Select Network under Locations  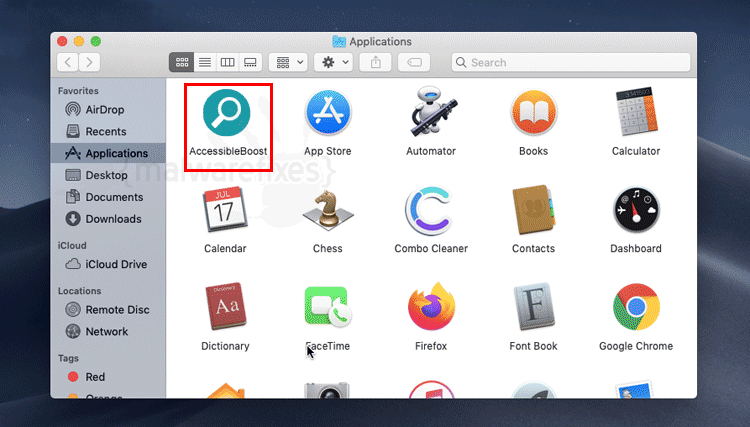click(108, 331)
